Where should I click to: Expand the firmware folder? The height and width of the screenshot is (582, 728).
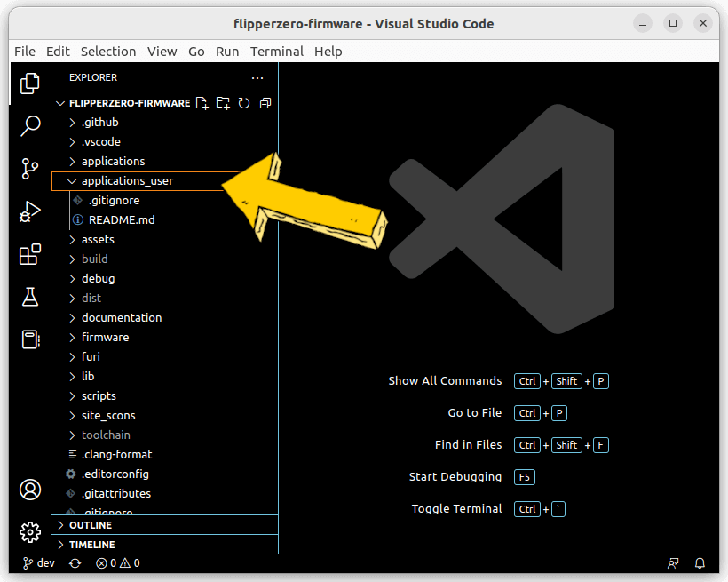pos(105,338)
